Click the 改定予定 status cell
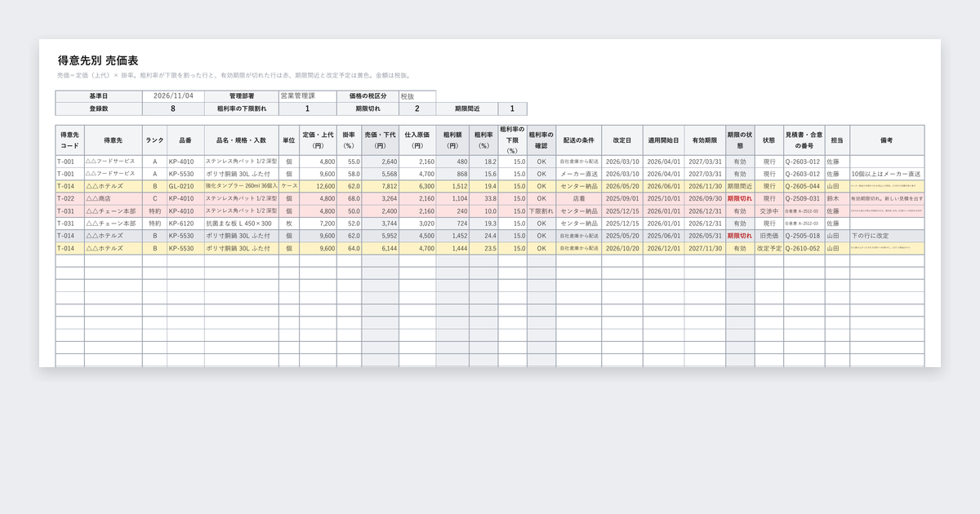Viewport: 980px width, 514px height. click(x=769, y=248)
